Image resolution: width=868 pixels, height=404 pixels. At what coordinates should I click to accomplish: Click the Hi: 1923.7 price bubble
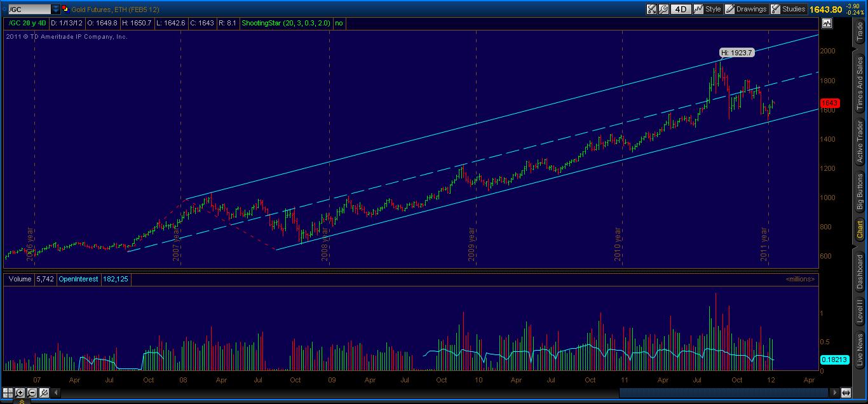(x=737, y=53)
